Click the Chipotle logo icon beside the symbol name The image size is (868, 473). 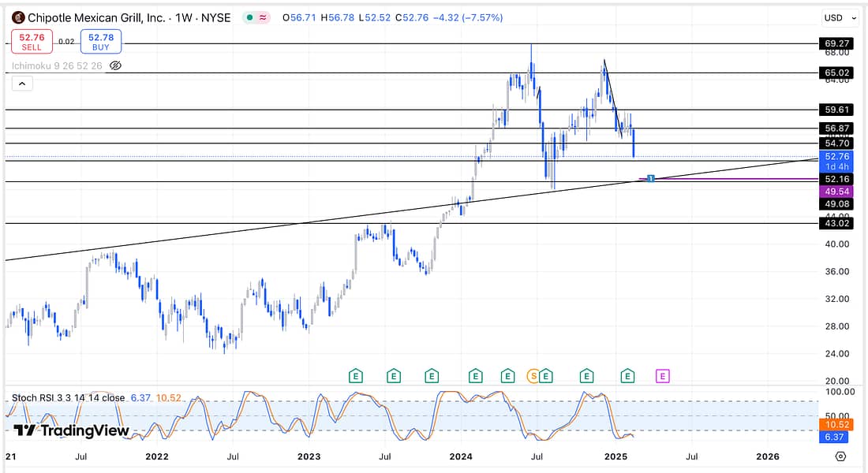[x=18, y=17]
